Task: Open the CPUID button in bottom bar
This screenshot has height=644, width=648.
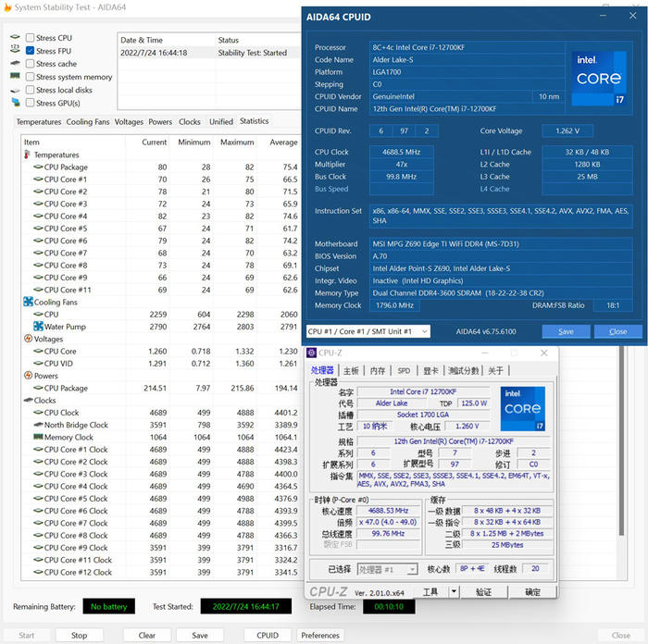Action: (268, 635)
